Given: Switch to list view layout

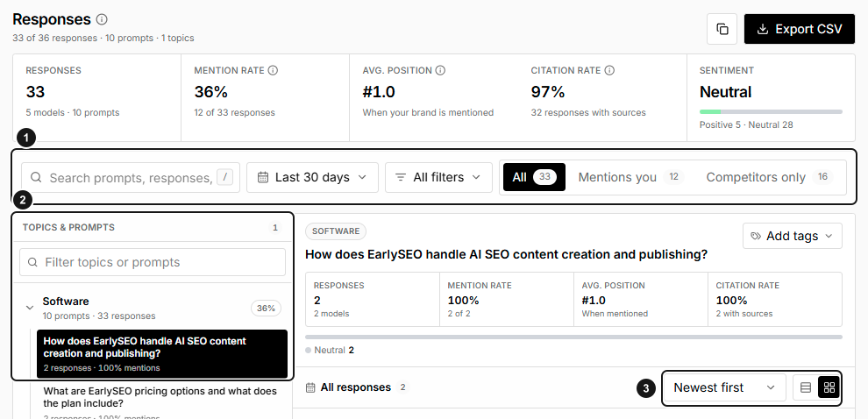Looking at the screenshot, I should pyautogui.click(x=806, y=387).
